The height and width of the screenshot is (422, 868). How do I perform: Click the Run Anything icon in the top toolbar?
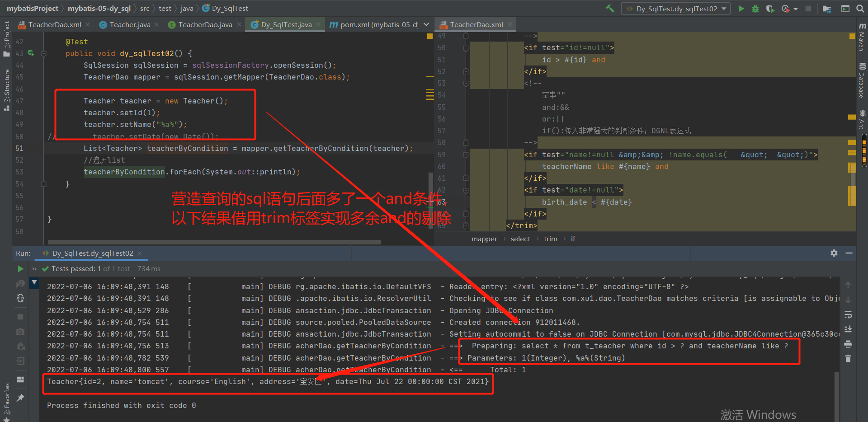(845, 8)
